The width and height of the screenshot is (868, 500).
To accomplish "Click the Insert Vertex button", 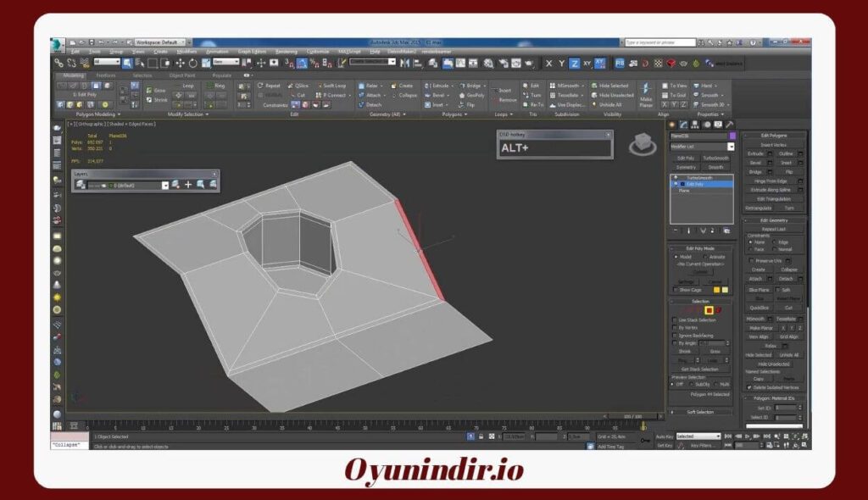I will [x=774, y=145].
